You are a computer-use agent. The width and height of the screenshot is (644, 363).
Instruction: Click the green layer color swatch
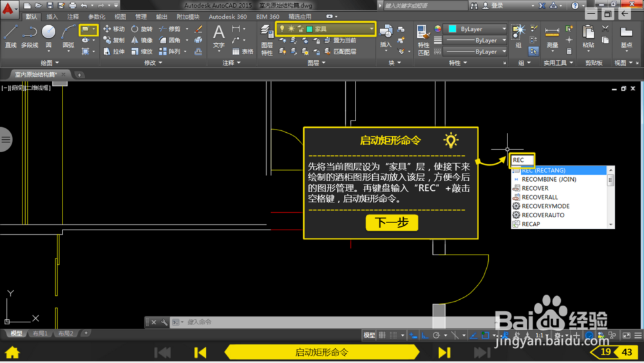tap(310, 29)
